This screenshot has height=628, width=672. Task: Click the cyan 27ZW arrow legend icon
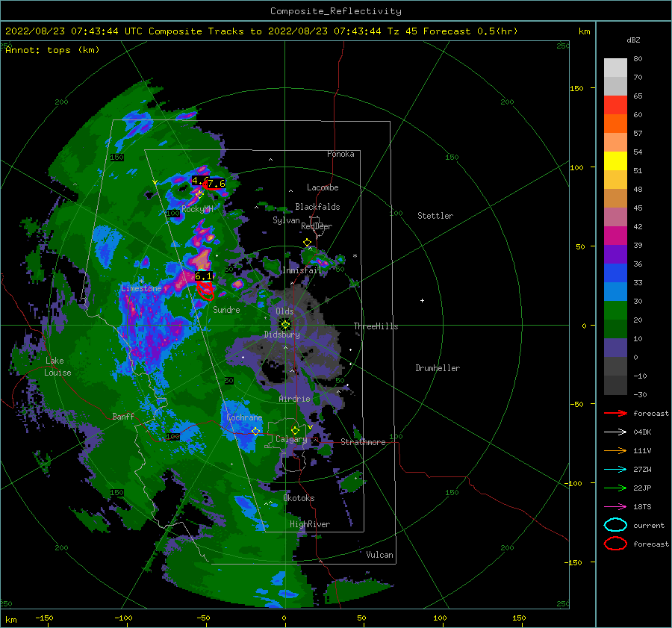click(615, 470)
